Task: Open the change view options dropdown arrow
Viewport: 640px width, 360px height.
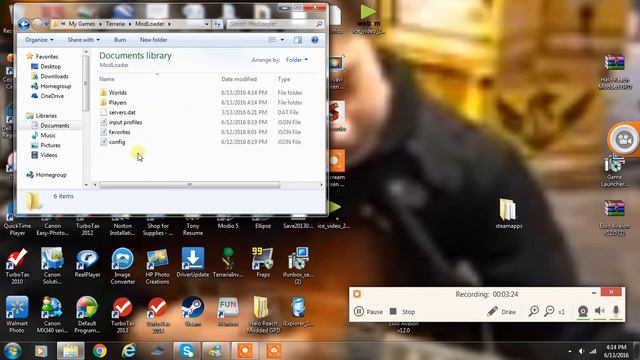Action: [x=282, y=40]
